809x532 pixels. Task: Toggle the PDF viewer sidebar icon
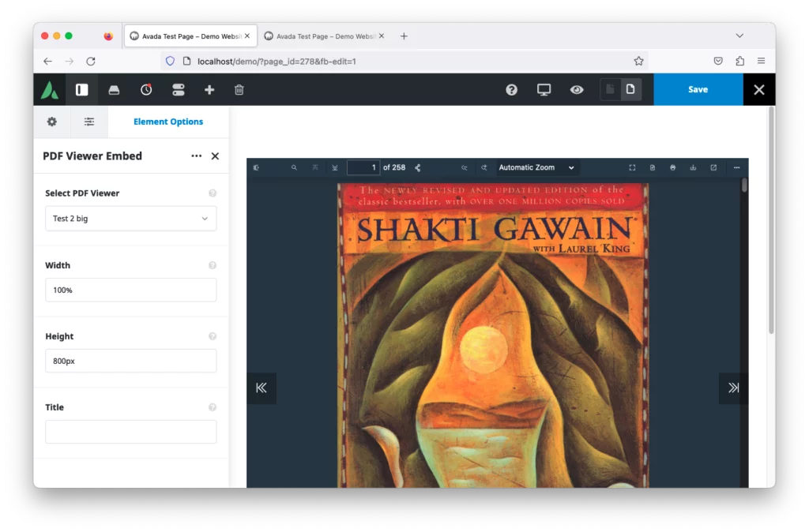(256, 167)
